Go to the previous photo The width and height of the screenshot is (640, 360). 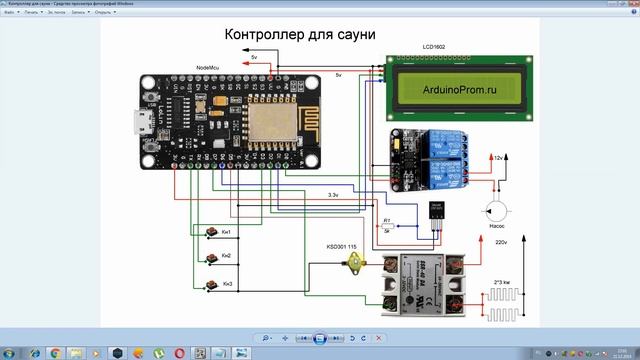304,338
